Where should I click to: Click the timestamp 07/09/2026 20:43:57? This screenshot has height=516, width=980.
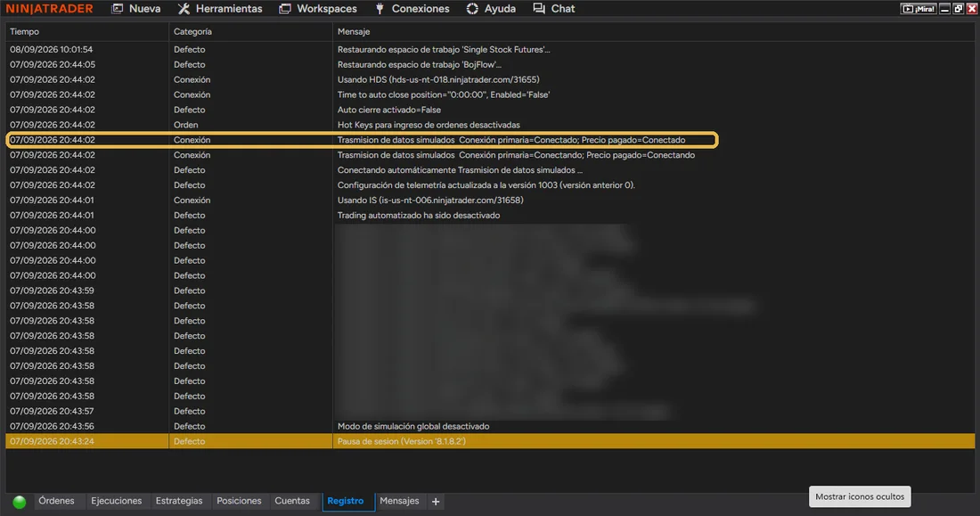tap(52, 412)
